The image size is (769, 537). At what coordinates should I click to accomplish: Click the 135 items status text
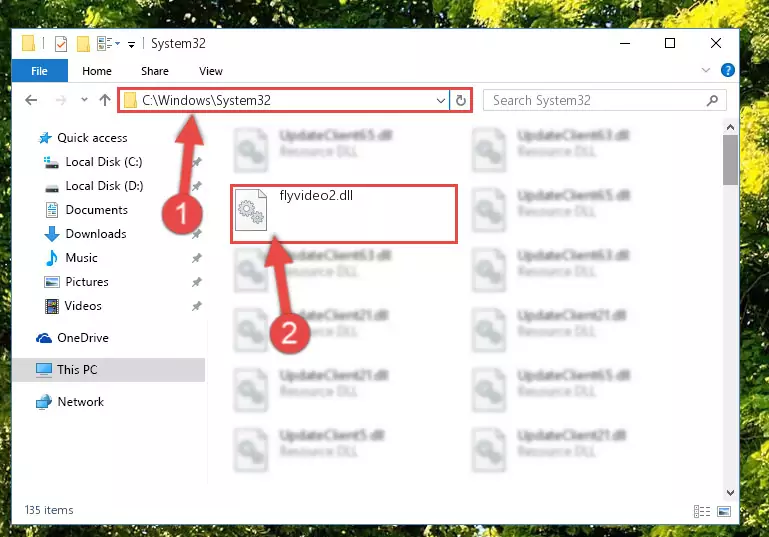(49, 510)
